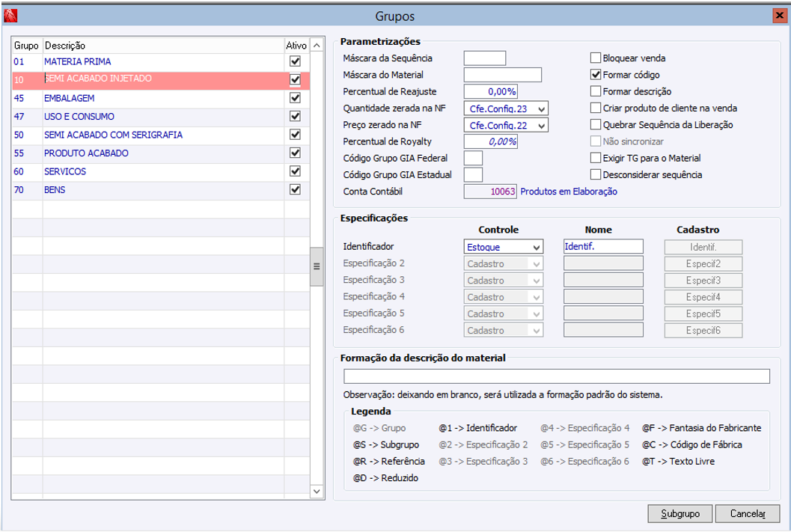
Task: Check Criar produto de cliente na venda
Action: (x=596, y=108)
